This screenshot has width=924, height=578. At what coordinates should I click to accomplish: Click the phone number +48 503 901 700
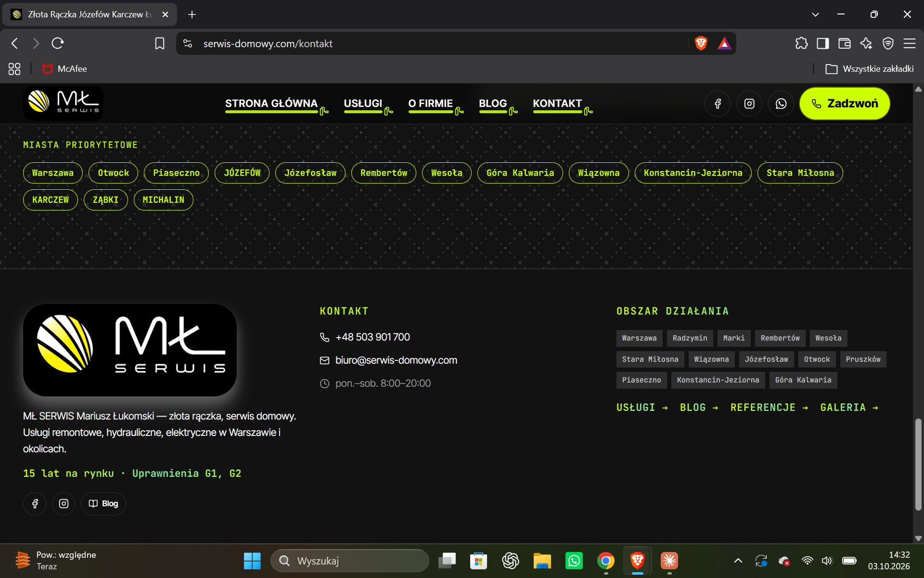click(372, 337)
